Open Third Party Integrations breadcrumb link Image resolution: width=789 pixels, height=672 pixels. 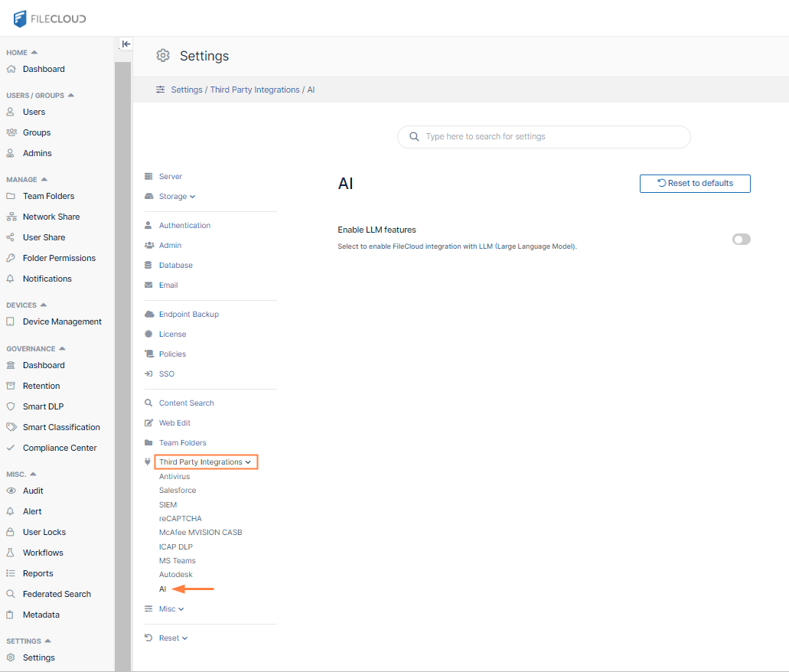255,90
